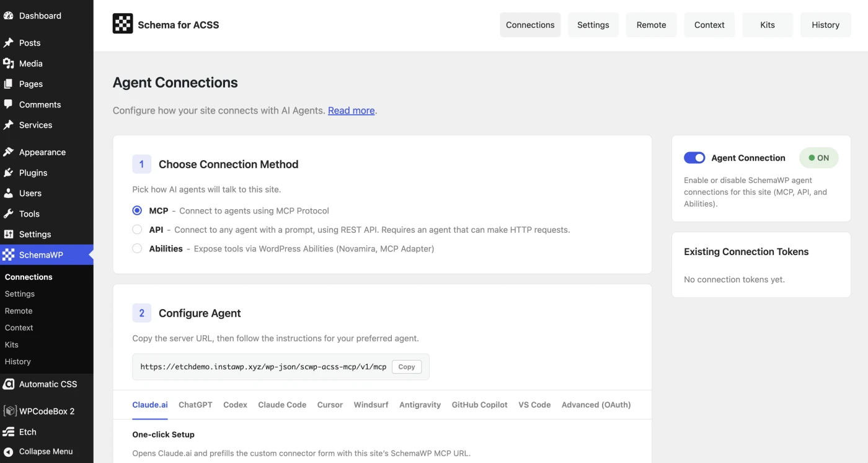Select the MCP connection method
The image size is (868, 463).
137,211
